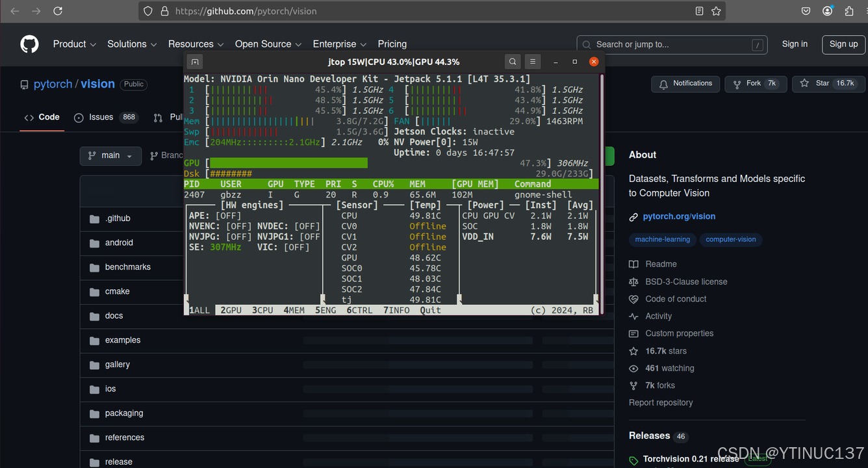Viewport: 868px width, 468px height.
Task: Expand the Resources navigation menu
Action: (196, 44)
